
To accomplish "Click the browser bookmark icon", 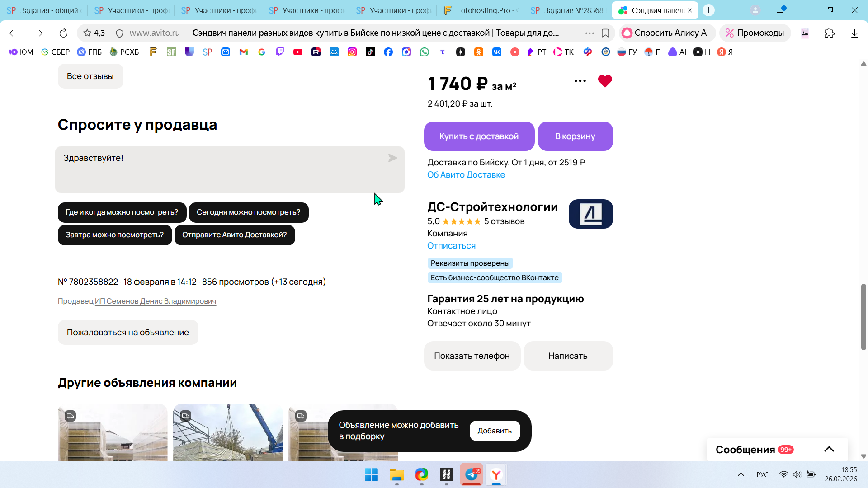I will tap(605, 33).
